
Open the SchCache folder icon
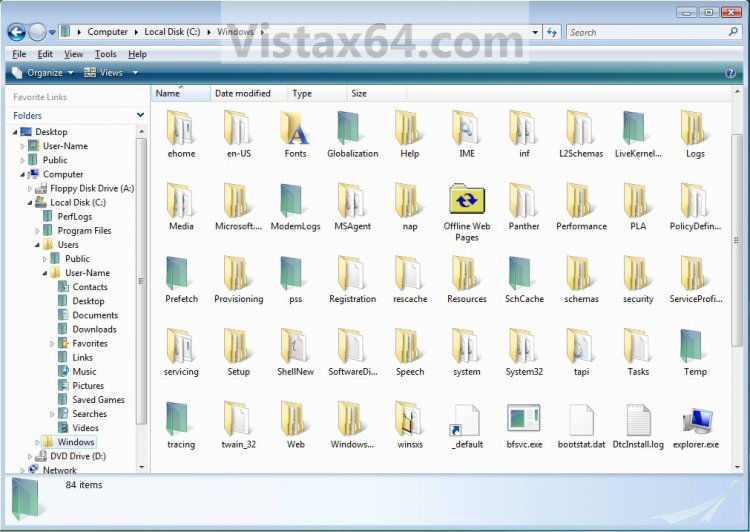[x=519, y=273]
